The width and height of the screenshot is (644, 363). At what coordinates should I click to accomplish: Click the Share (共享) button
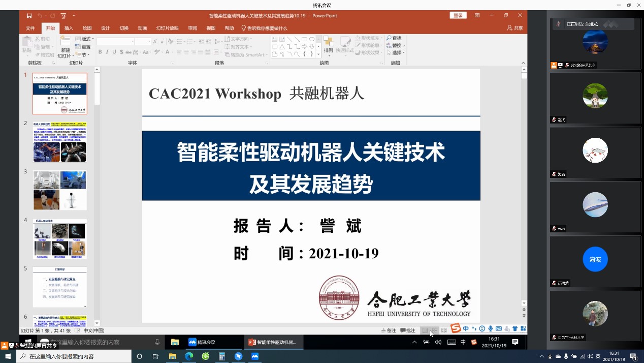(x=515, y=28)
